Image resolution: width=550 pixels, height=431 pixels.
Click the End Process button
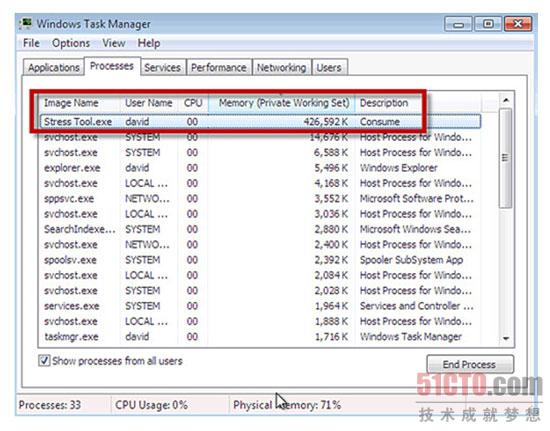tap(470, 364)
